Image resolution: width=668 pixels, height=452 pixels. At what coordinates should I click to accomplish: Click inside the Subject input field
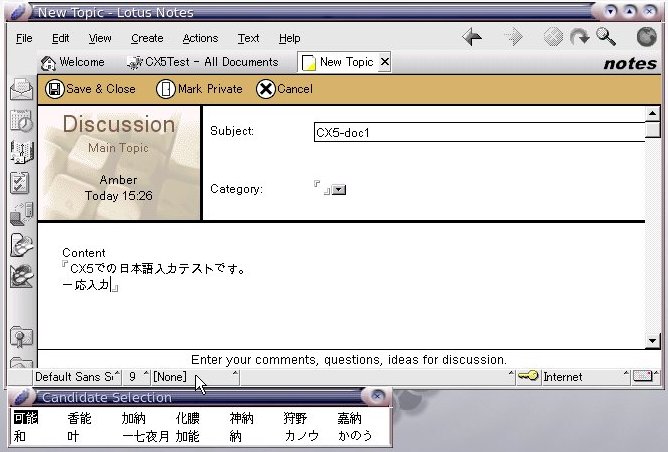coord(479,132)
